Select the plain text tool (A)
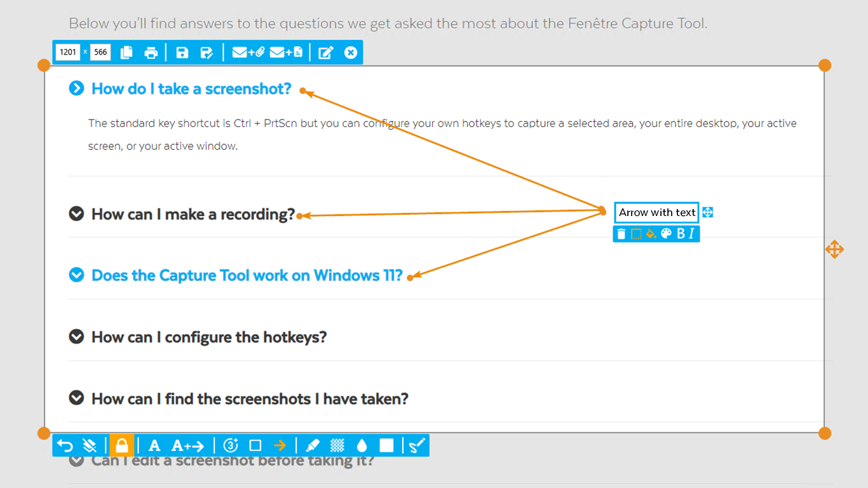Screen dimensions: 868x488 pyautogui.click(x=154, y=445)
